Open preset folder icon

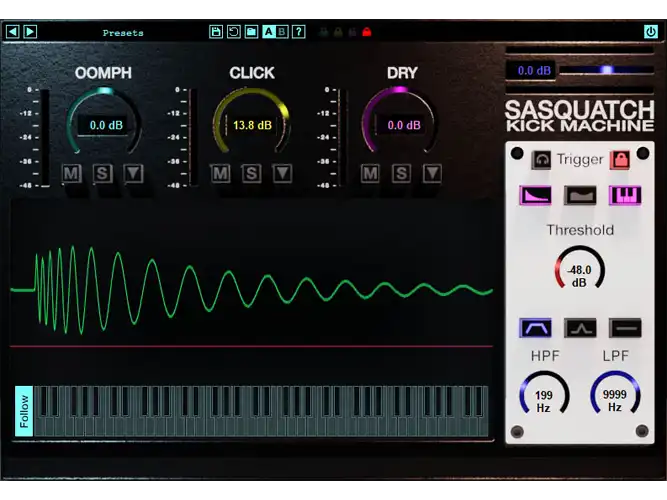[x=251, y=32]
